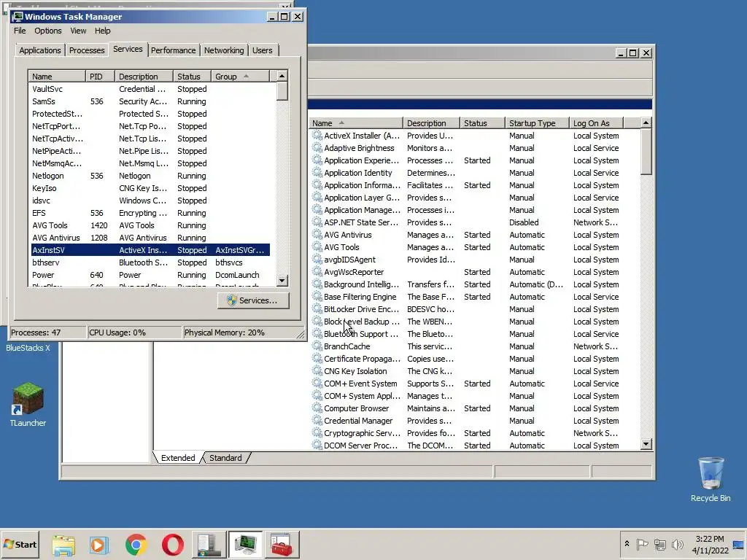This screenshot has width=747, height=560.
Task: Click scroll up arrow in Services window list
Action: click(x=646, y=122)
